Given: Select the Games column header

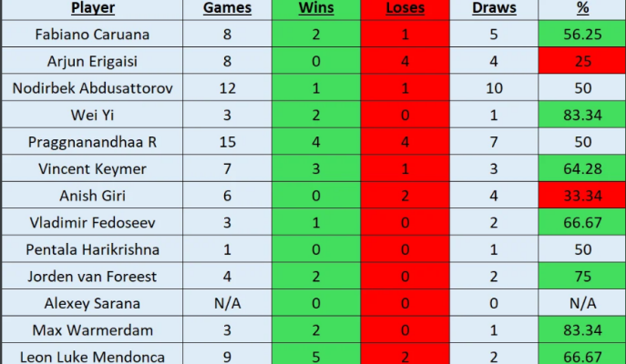Looking at the screenshot, I should [x=228, y=9].
